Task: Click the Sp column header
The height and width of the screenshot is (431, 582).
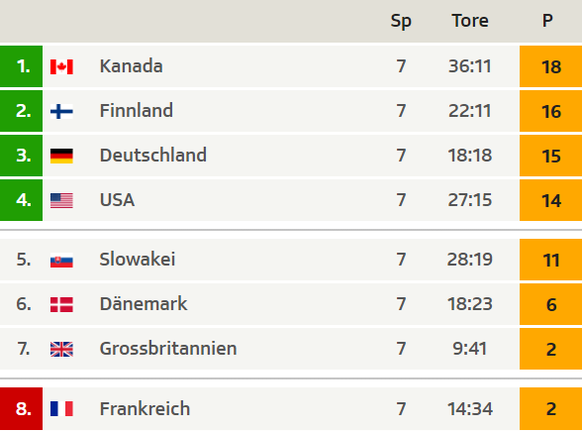Action: (x=401, y=21)
